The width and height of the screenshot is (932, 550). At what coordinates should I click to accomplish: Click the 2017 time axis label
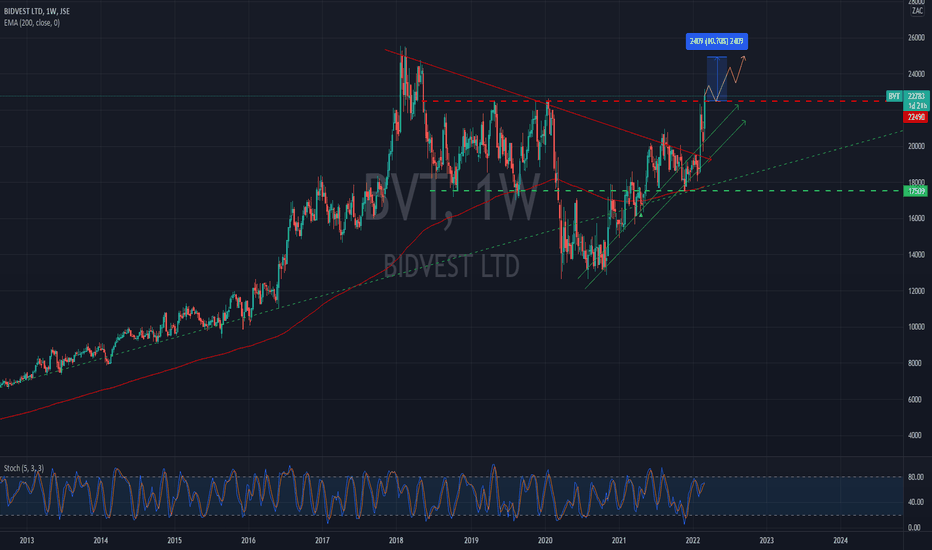322,540
